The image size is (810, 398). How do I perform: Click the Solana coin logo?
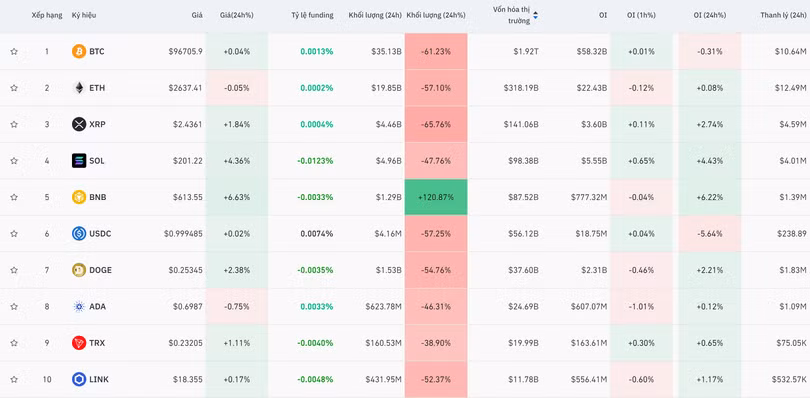click(x=79, y=161)
